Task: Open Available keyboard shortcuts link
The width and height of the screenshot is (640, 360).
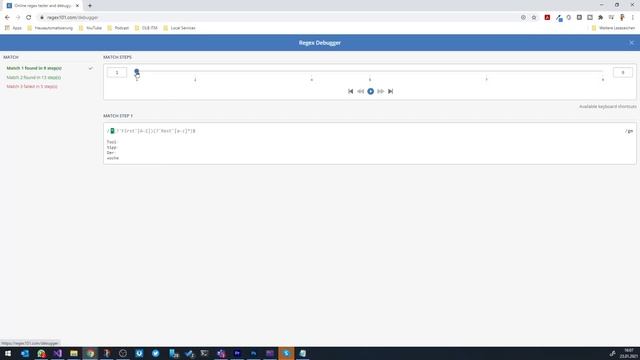Action: tap(608, 107)
